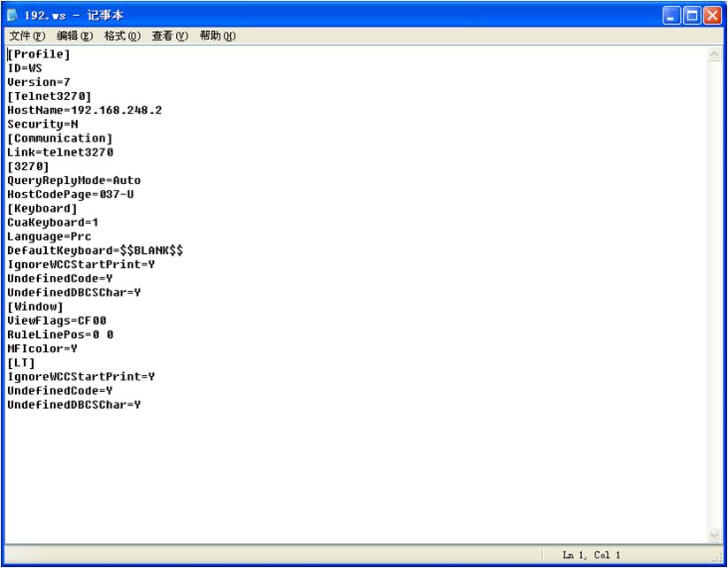Click the [Window] section line
The width and height of the screenshot is (728, 568).
pyautogui.click(x=34, y=306)
